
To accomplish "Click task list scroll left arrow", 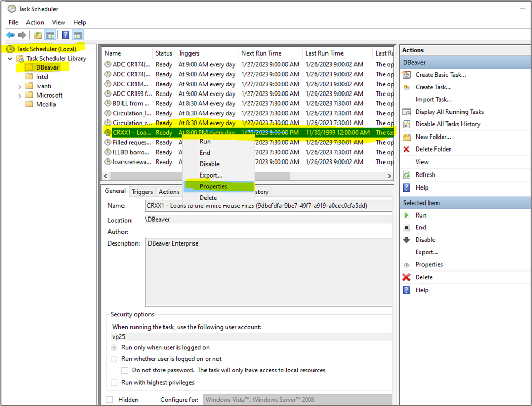I will tap(106, 176).
